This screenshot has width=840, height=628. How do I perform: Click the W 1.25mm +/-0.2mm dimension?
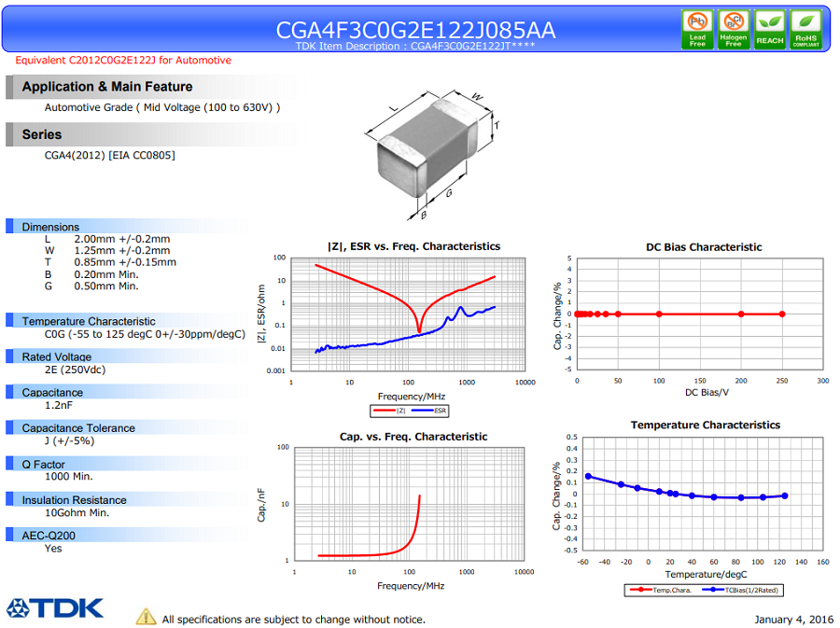click(107, 251)
